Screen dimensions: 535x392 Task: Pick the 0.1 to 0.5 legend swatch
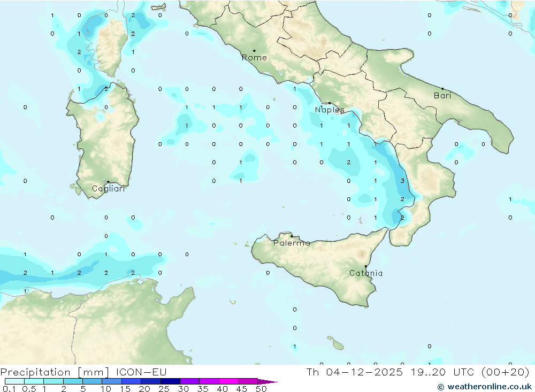(14, 381)
